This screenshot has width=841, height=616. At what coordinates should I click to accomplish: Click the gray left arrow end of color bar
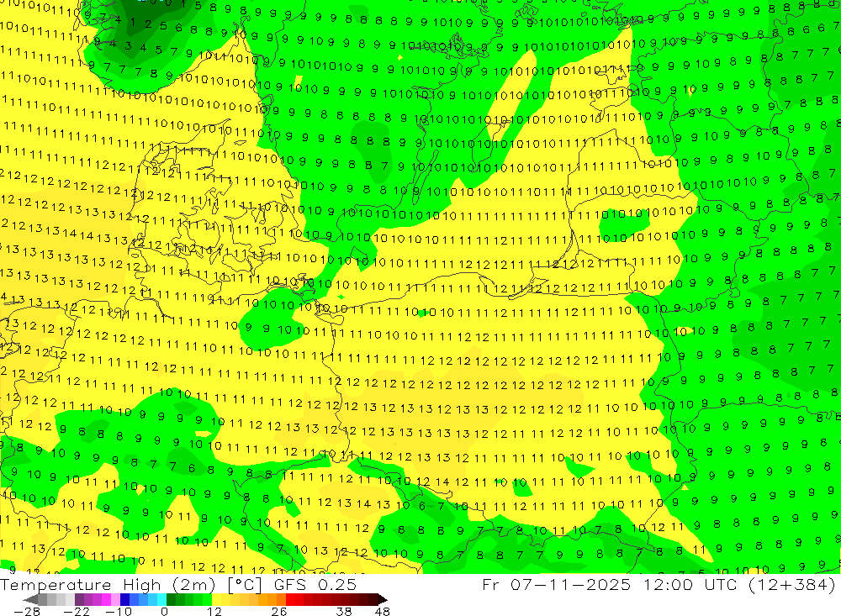tap(30, 600)
